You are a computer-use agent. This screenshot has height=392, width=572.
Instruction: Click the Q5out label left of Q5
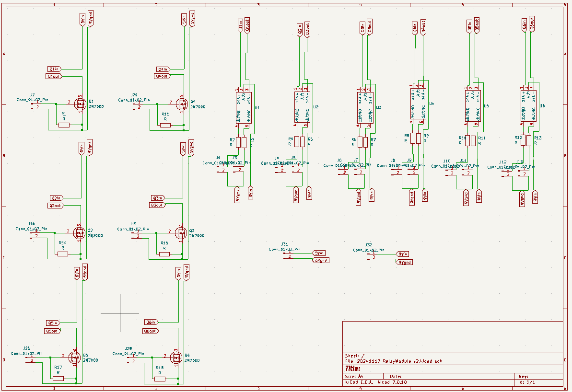click(52, 331)
